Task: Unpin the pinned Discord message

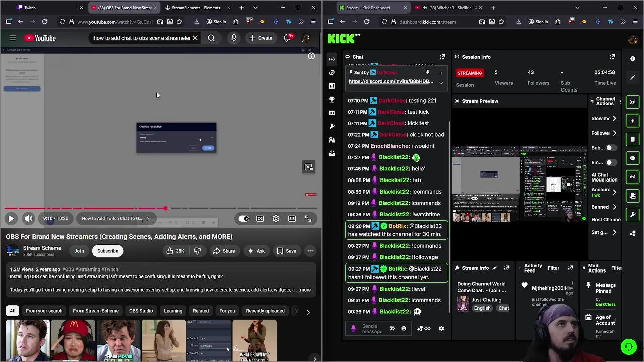Action: [428, 72]
